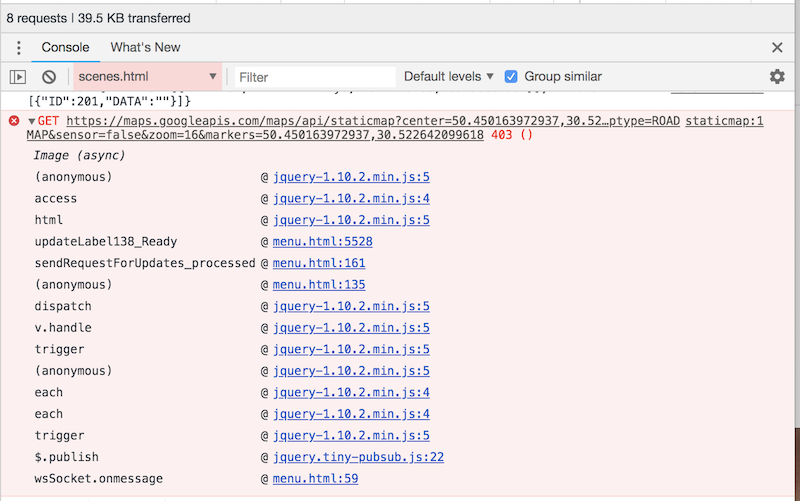The image size is (800, 501).
Task: Open the menu.html:161 source link
Action: coord(319,263)
